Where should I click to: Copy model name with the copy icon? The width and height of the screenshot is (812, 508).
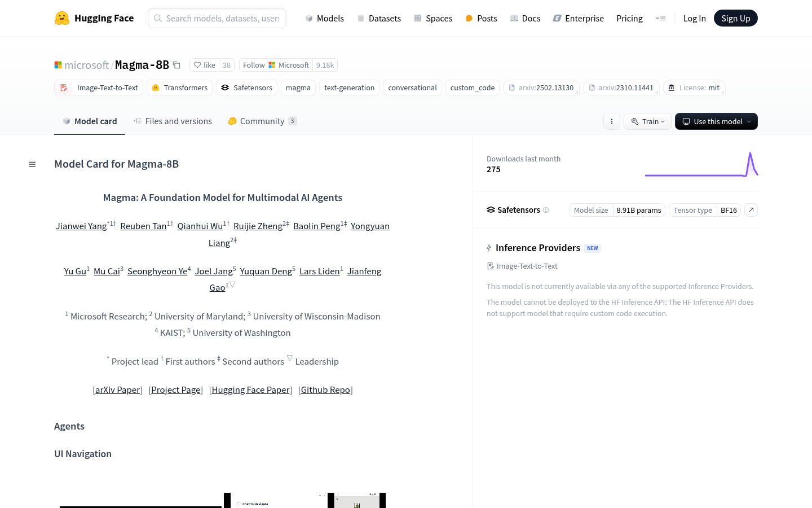[x=176, y=65]
